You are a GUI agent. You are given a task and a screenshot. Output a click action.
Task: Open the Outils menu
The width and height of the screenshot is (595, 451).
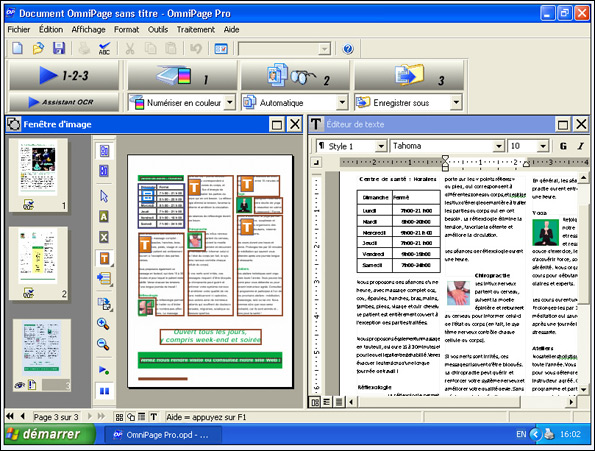[x=158, y=30]
